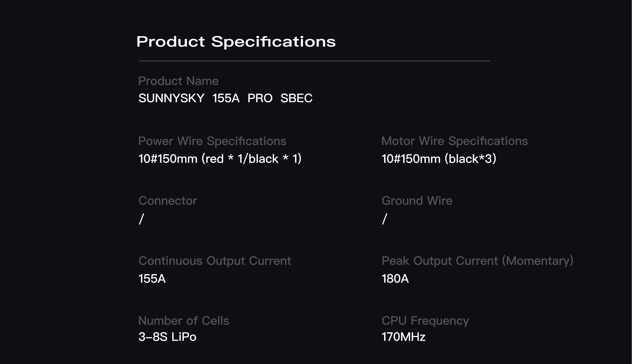Screen dimensions: 632x364
Task: Click the Number of Cells label
Action: click(183, 321)
